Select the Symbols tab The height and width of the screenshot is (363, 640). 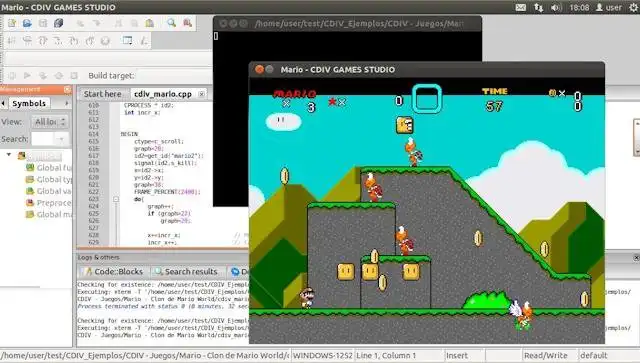(x=29, y=103)
